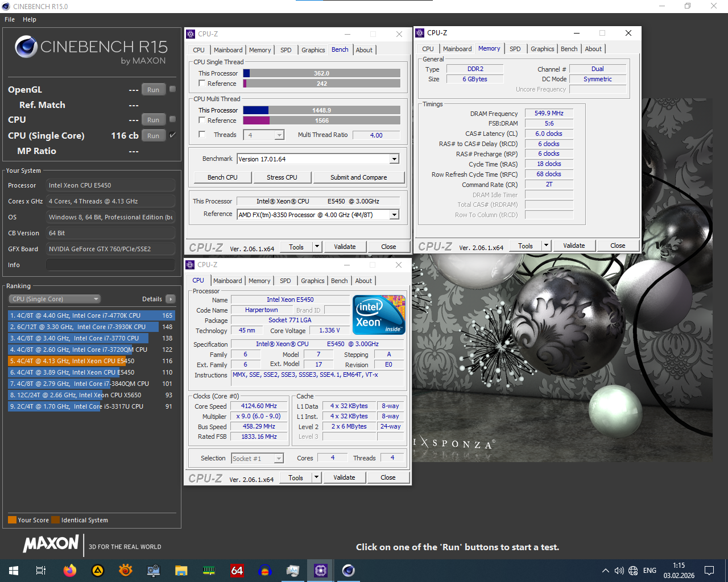The image size is (728, 582).
Task: Expand the Tools arrow in the Bench window
Action: tap(317, 247)
